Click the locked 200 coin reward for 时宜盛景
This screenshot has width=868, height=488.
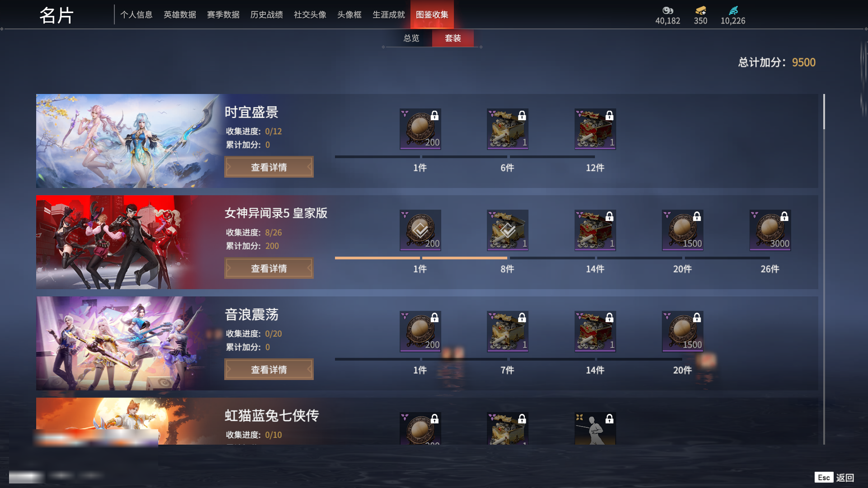pyautogui.click(x=420, y=129)
